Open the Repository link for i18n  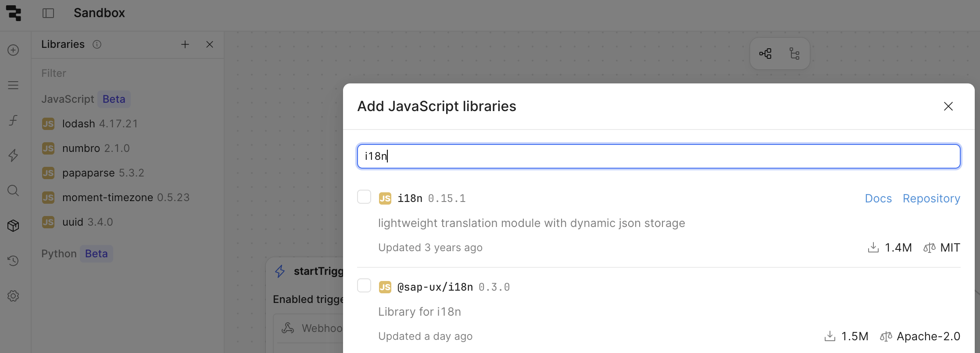(x=931, y=198)
